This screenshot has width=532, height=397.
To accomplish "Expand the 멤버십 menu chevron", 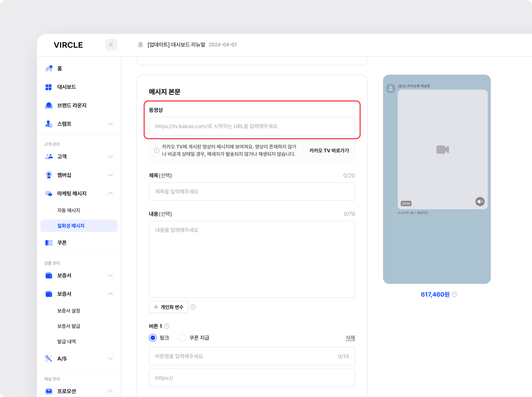I will tap(110, 175).
